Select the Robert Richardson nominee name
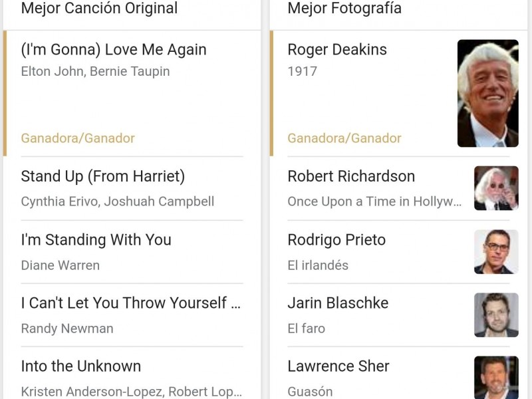The height and width of the screenshot is (399, 532). (351, 176)
